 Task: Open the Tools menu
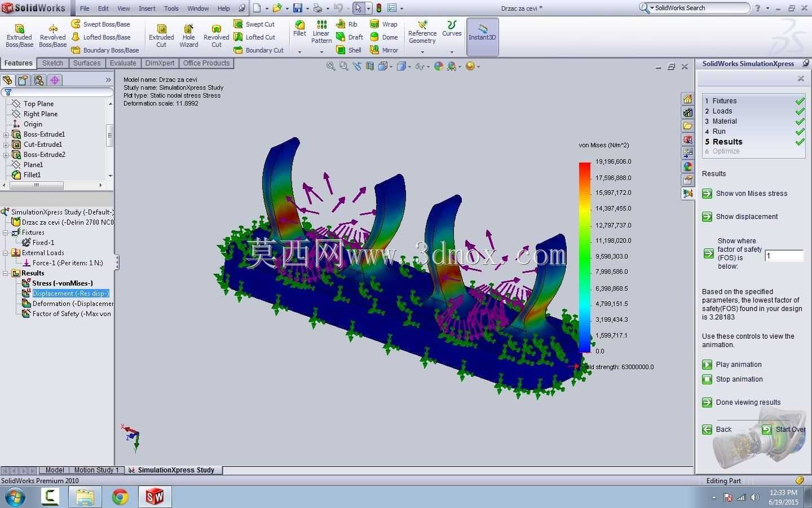tap(171, 8)
